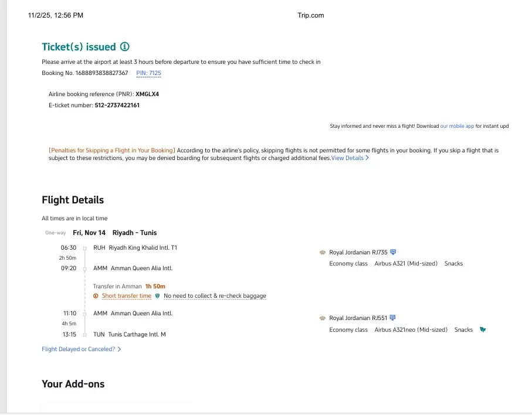Screen dimensions: 532x415
Task: Expand the View Details chevron arrow
Action: coord(367,158)
